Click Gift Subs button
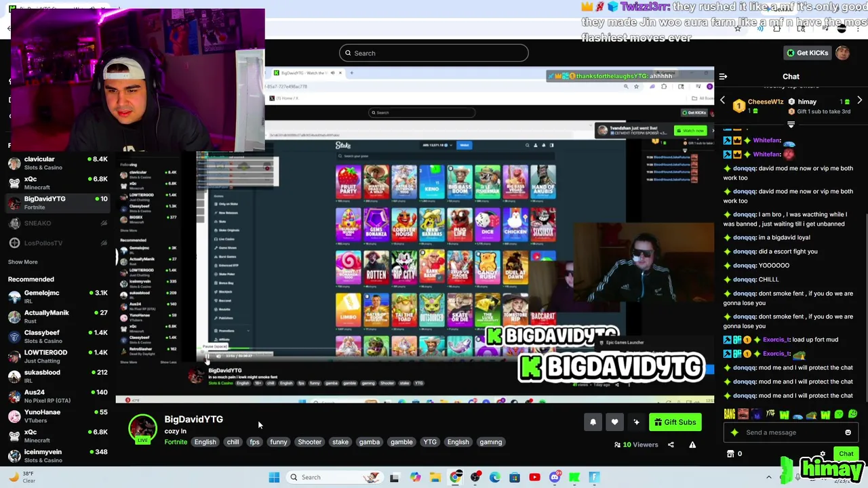The height and width of the screenshot is (488, 868). click(x=675, y=422)
